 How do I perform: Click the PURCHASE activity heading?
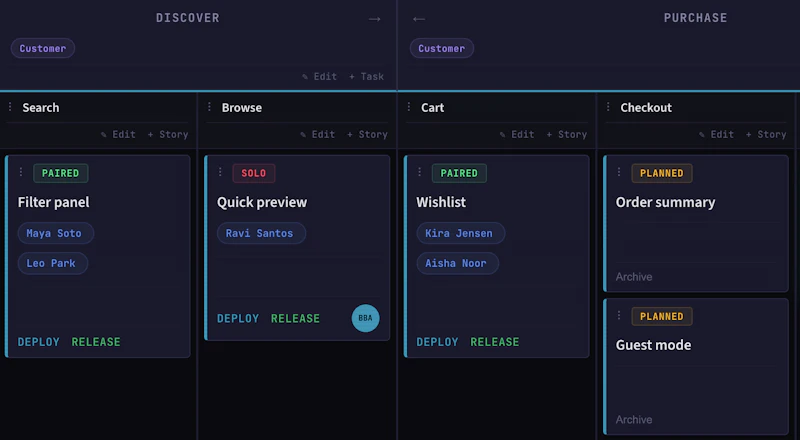click(695, 18)
